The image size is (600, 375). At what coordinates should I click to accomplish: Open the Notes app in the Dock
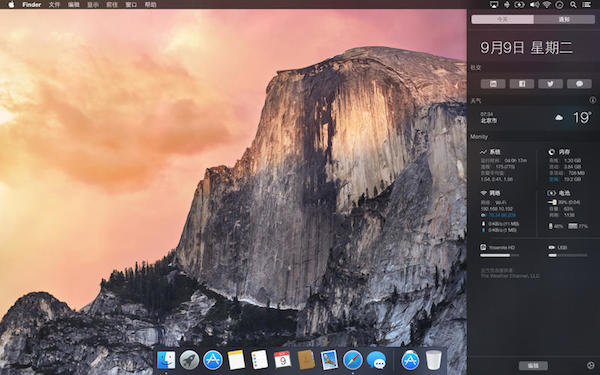click(x=236, y=360)
